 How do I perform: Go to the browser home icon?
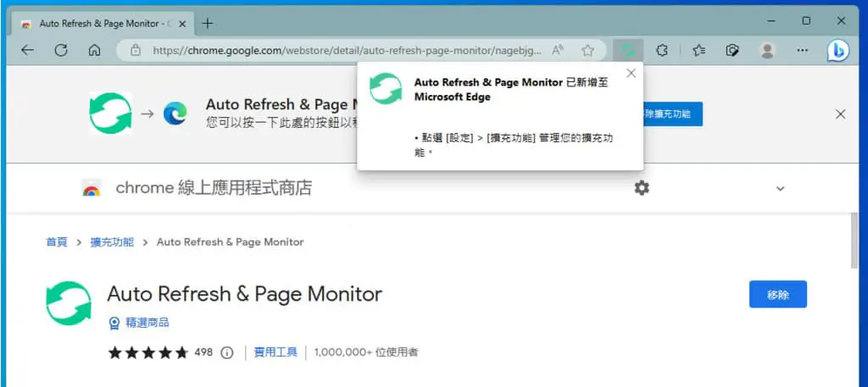click(95, 50)
